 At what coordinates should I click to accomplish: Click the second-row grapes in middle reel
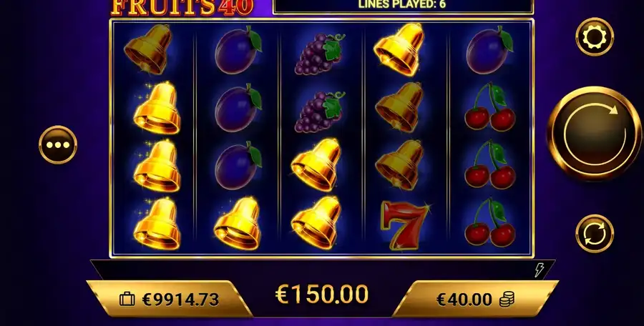tap(319, 112)
